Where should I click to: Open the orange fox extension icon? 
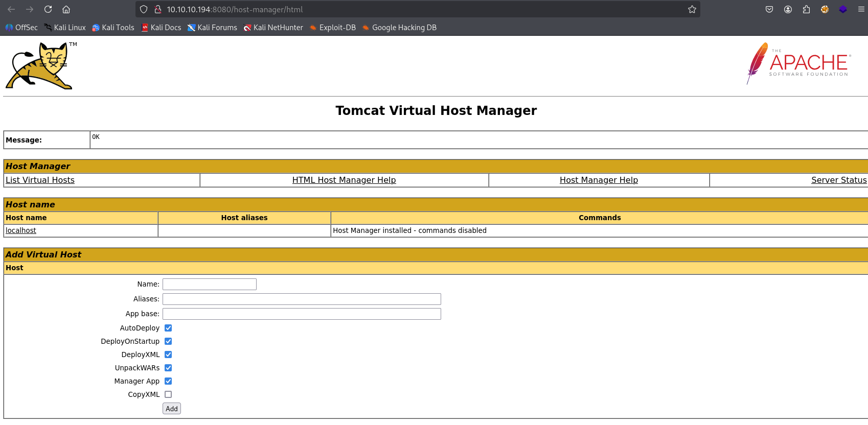(825, 9)
